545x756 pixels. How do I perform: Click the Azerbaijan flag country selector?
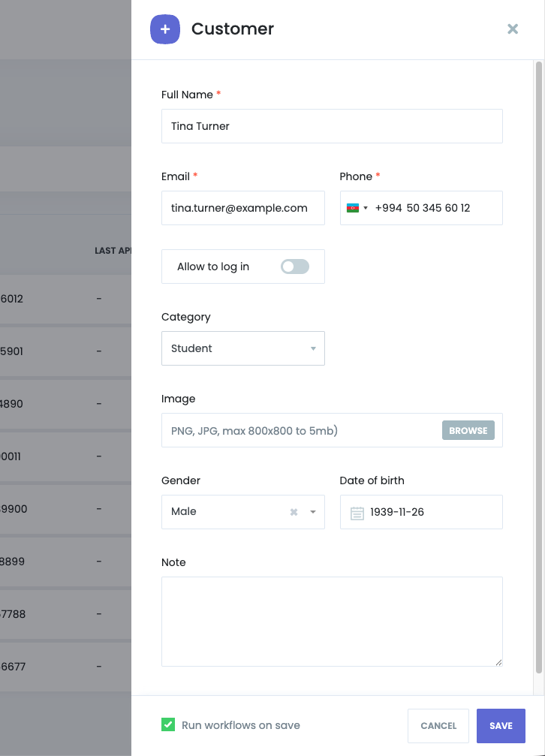pyautogui.click(x=352, y=208)
